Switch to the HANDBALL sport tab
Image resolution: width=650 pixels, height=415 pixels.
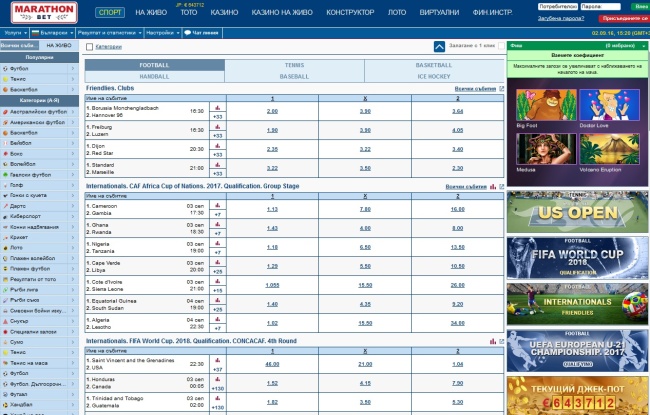point(154,77)
